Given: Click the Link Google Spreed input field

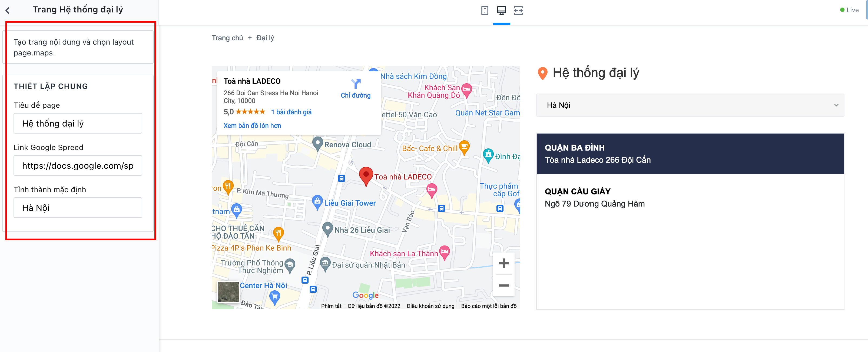Looking at the screenshot, I should tap(78, 165).
